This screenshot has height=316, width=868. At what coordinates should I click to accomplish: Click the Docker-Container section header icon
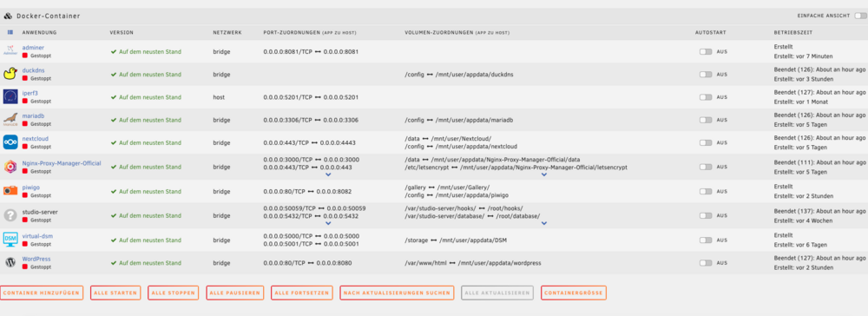point(8,16)
